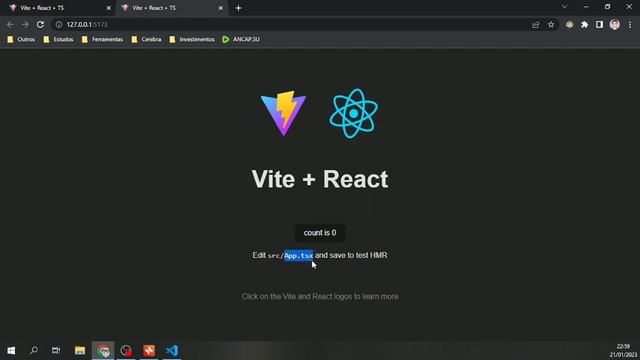This screenshot has height=360, width=640.
Task: Open the Chrome three-dot menu
Action: click(630, 24)
